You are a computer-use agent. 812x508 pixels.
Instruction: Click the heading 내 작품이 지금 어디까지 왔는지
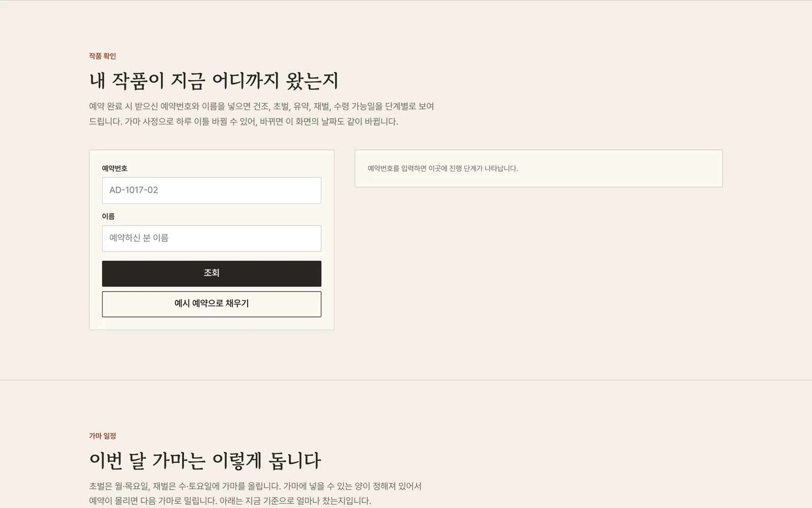(x=214, y=80)
